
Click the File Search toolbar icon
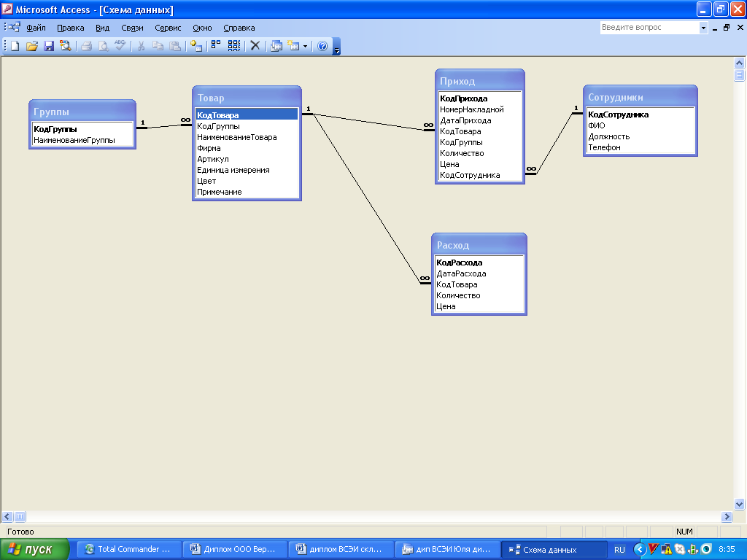coord(66,46)
